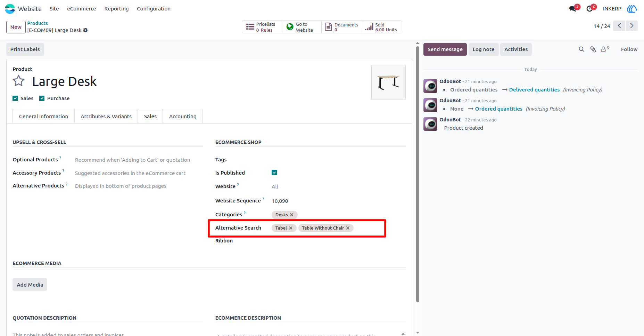The height and width of the screenshot is (336, 644).
Task: Open the Site menu
Action: tap(54, 9)
